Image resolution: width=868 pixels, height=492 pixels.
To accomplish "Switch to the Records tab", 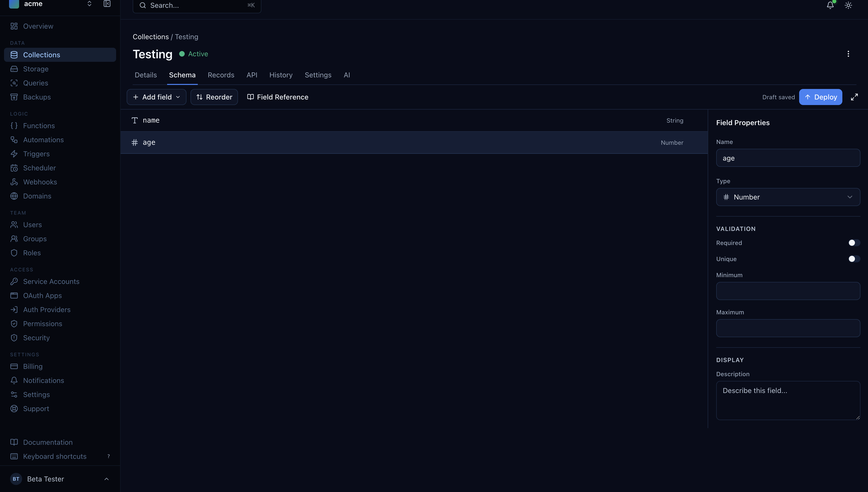I will (221, 75).
